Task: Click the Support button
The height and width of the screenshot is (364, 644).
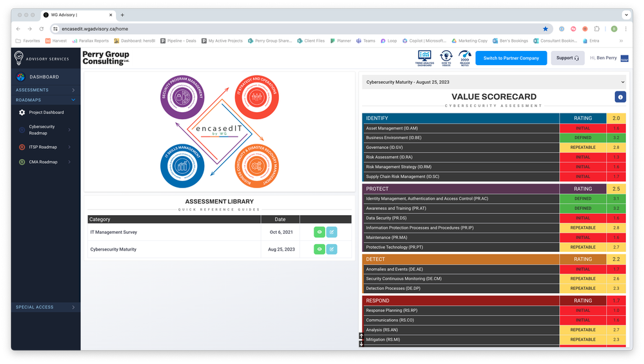Action: [x=567, y=58]
